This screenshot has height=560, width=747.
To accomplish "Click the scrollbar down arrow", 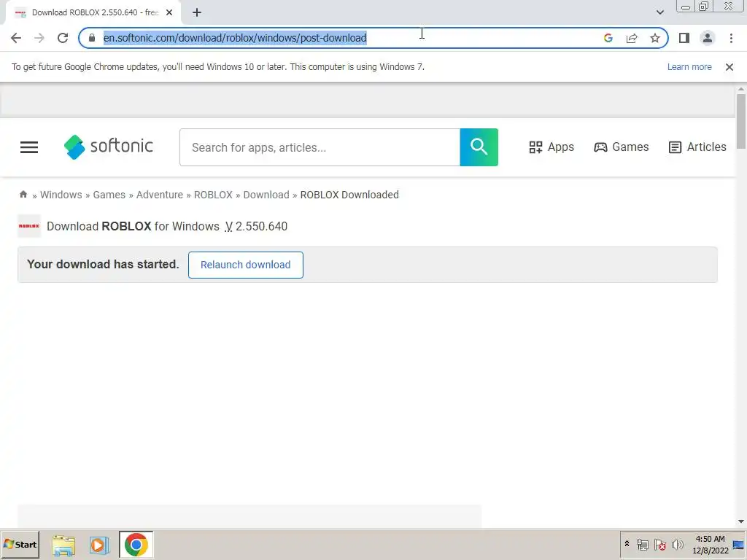I will tap(741, 521).
